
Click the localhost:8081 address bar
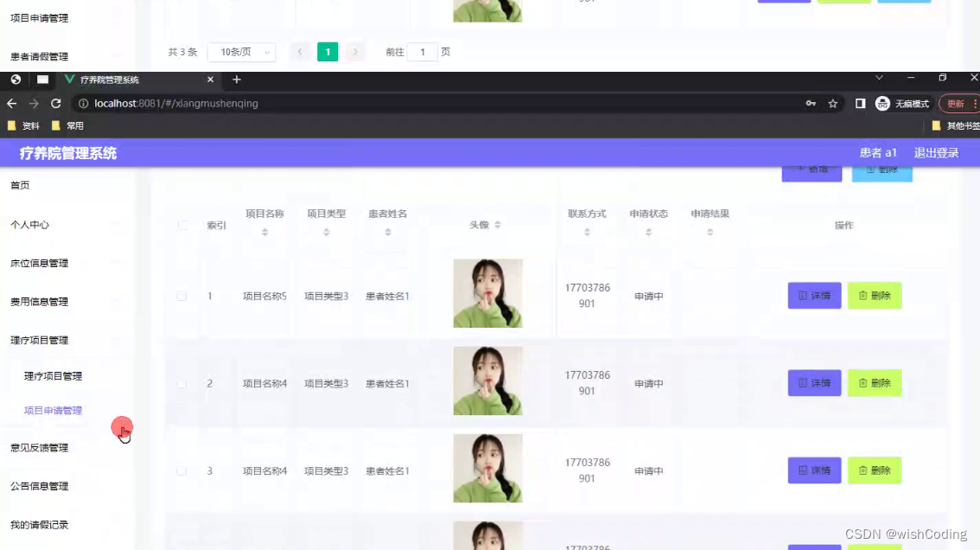[437, 103]
